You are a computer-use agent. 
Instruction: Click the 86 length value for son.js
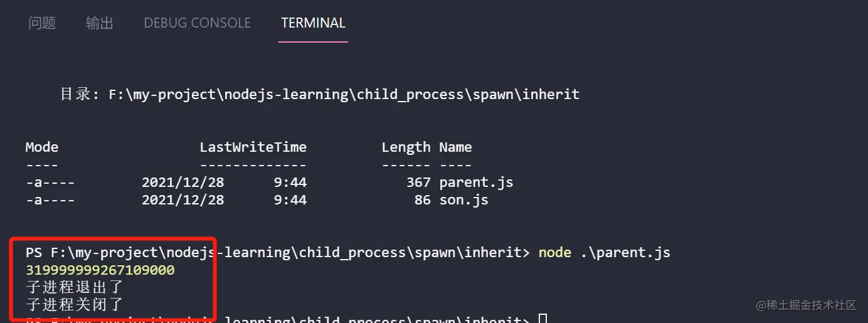pyautogui.click(x=423, y=201)
